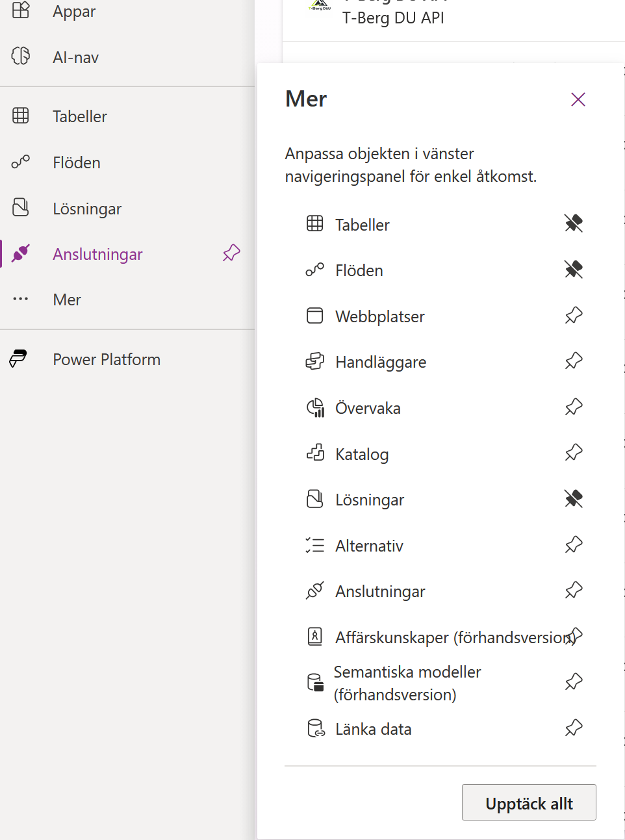
Task: Open Länka data from the Mer panel
Action: (x=374, y=729)
